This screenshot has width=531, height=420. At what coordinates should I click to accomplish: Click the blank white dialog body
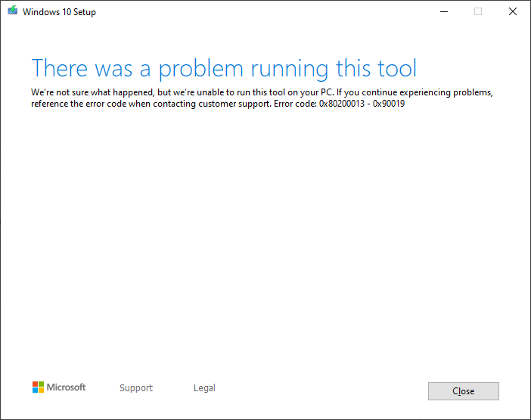click(x=265, y=242)
